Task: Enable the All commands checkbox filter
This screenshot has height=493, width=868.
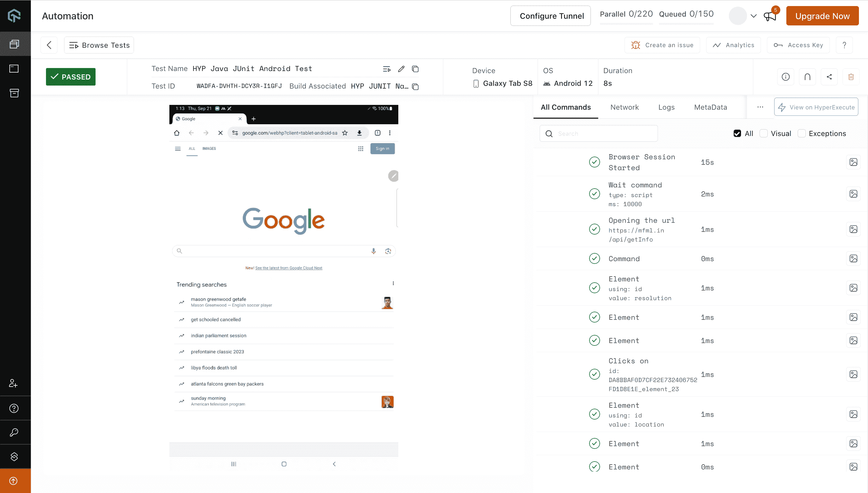Action: (x=737, y=134)
